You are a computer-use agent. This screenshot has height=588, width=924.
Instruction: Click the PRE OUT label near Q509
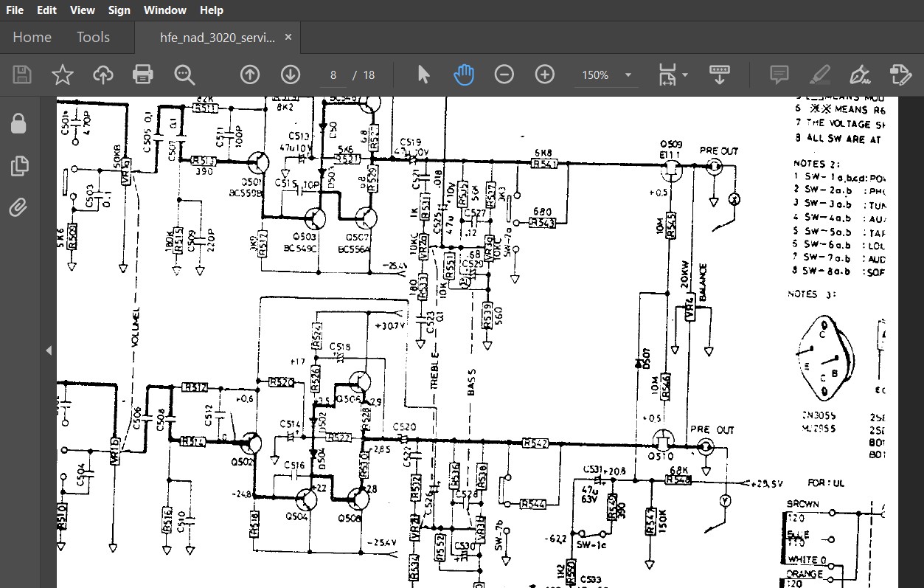pos(719,151)
